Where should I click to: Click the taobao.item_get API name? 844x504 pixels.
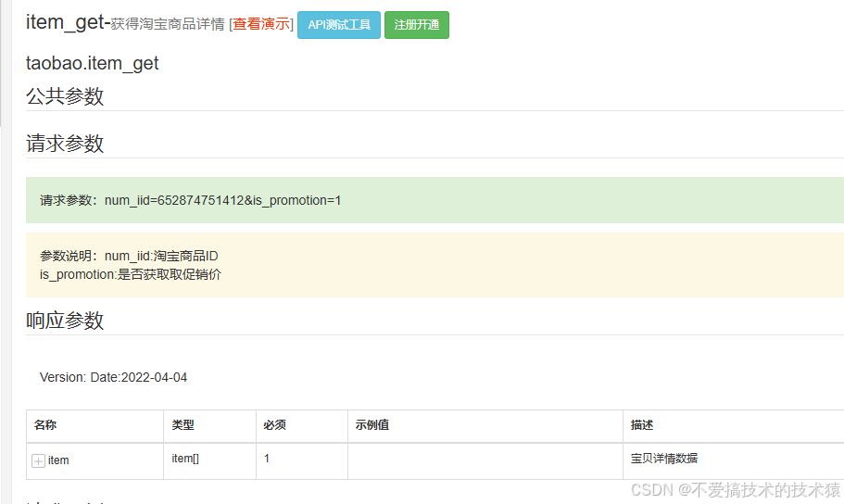(x=92, y=64)
